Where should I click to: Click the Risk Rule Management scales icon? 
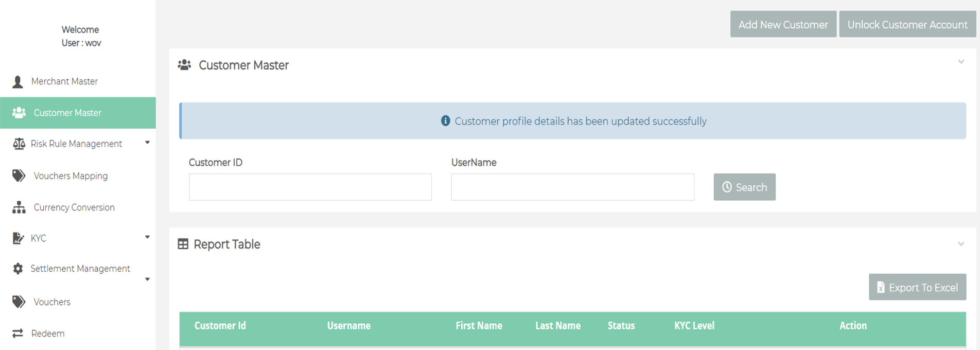(x=19, y=144)
